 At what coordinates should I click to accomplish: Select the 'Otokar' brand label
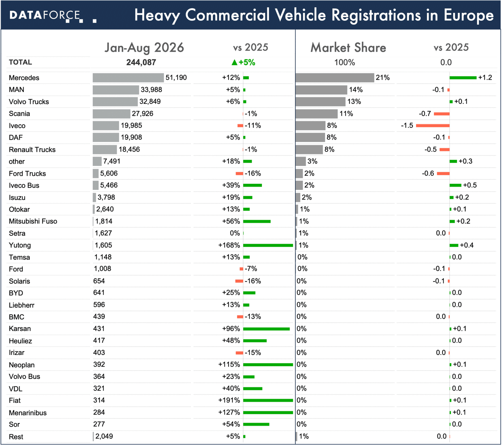19,210
